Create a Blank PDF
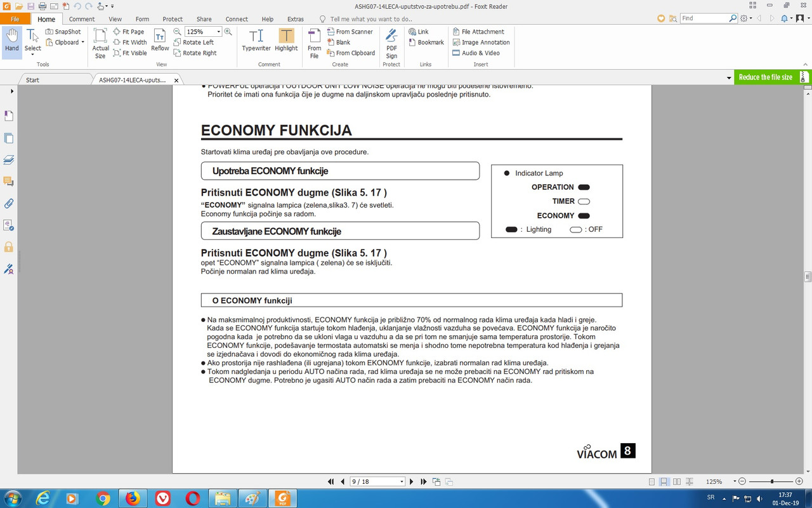The width and height of the screenshot is (812, 508). click(339, 43)
